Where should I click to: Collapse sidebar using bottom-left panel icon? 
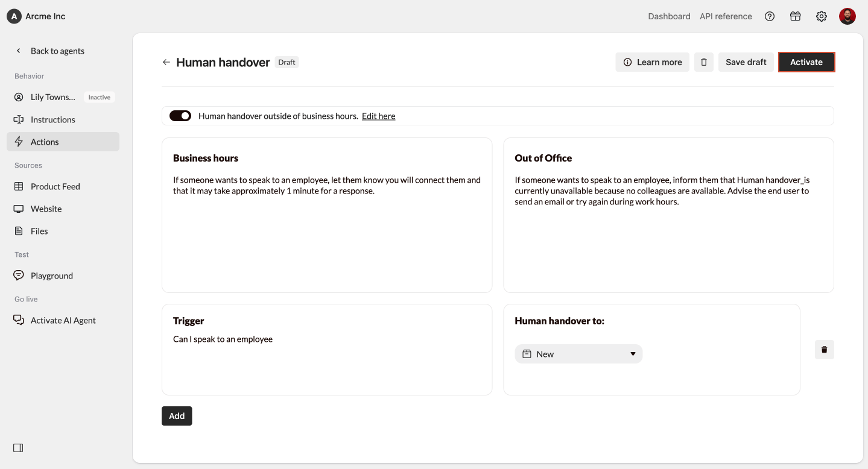18,448
